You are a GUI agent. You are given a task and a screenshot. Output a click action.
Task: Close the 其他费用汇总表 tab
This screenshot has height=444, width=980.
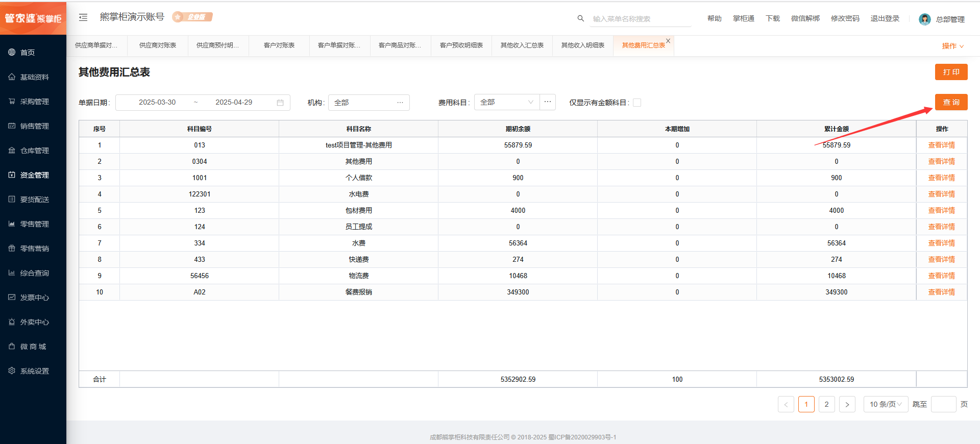tap(668, 41)
